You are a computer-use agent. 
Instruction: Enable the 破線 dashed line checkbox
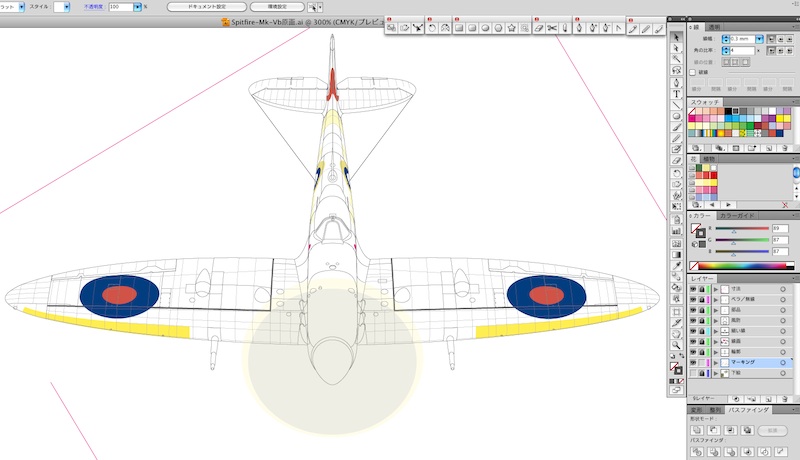(692, 72)
